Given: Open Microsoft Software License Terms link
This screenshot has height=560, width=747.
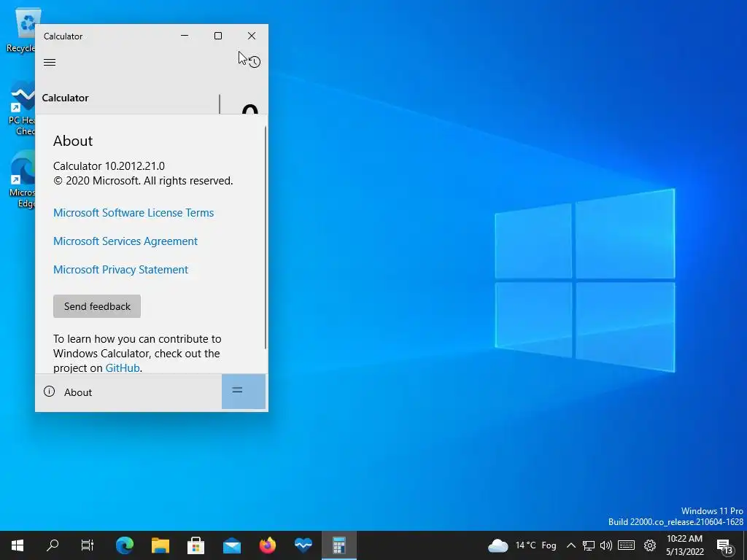Looking at the screenshot, I should click(x=133, y=213).
